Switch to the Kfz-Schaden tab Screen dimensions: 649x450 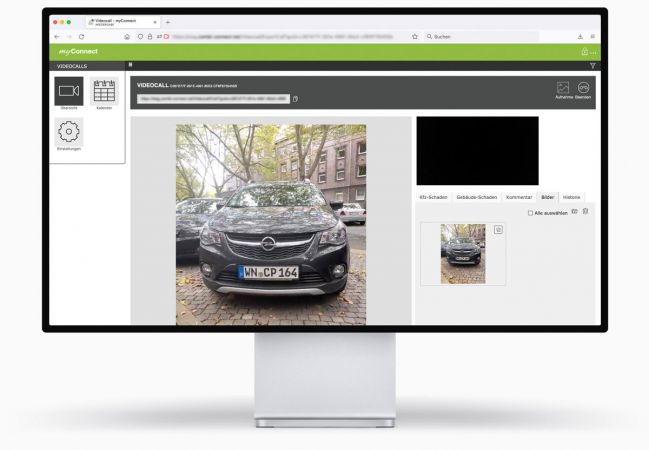pyautogui.click(x=433, y=197)
